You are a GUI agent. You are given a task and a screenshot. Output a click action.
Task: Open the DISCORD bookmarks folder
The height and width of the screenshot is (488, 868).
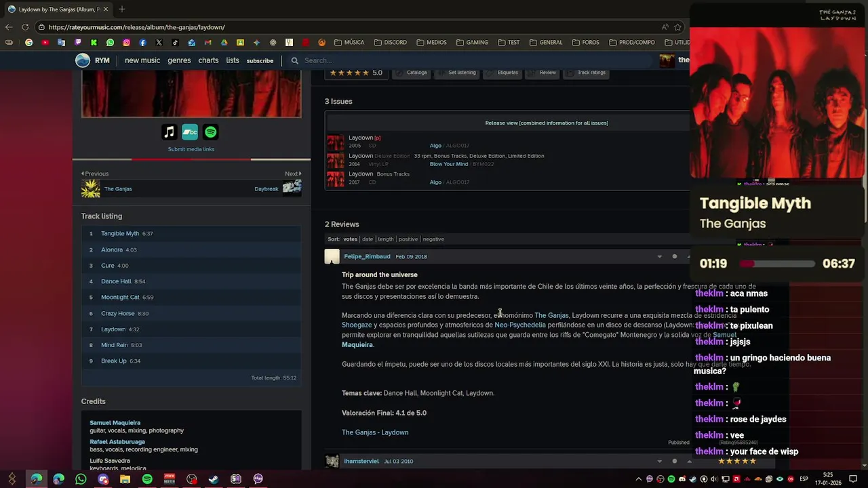coord(391,42)
